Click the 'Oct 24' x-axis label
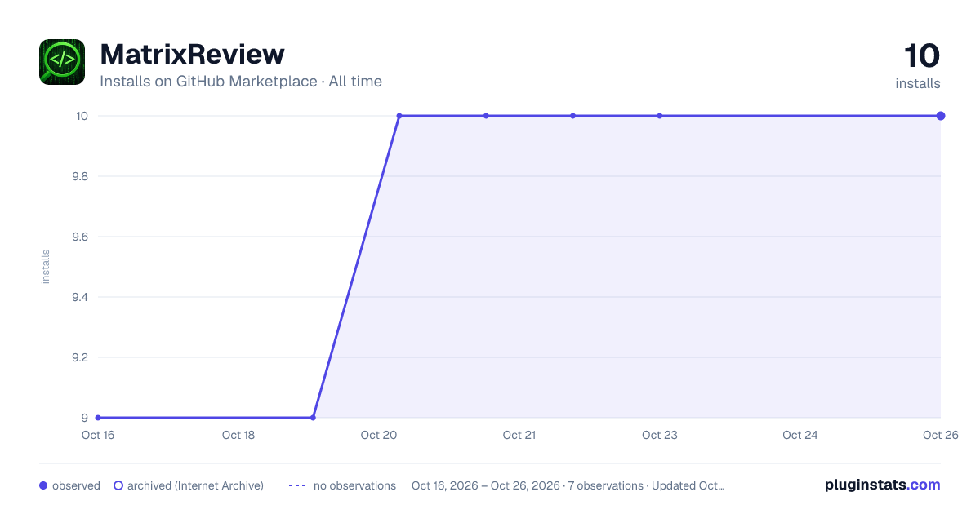The width and height of the screenshot is (980, 514). 800,435
